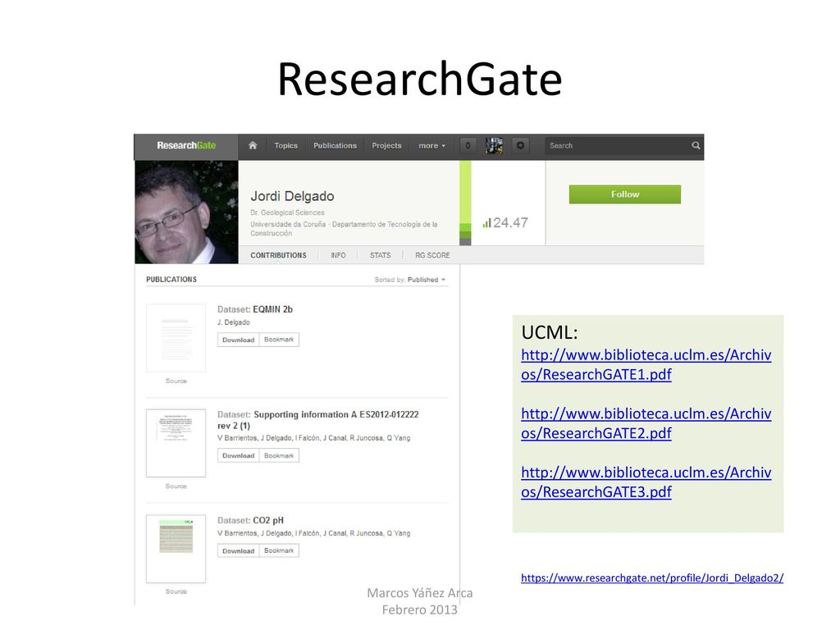840x630 pixels.
Task: Switch to the INFO tab
Action: [338, 256]
